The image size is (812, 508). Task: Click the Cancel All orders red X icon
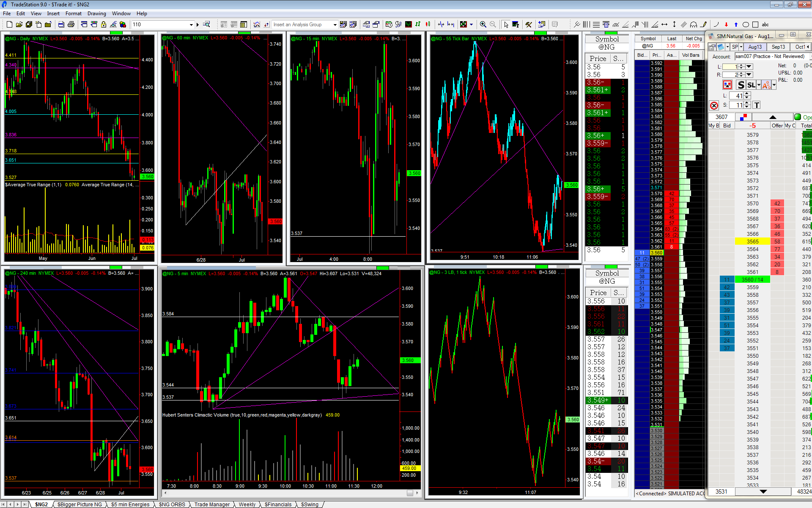tap(714, 105)
